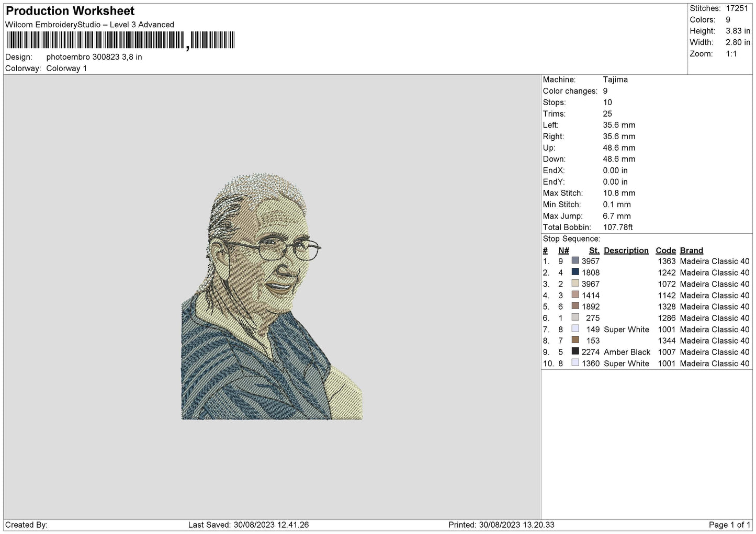Click Madeira Classic 40 in stop 8 row

[715, 341]
